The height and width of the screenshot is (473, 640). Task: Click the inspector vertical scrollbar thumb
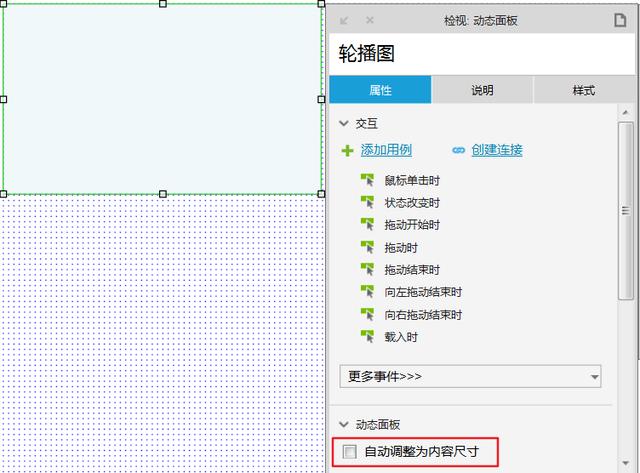pyautogui.click(x=625, y=211)
